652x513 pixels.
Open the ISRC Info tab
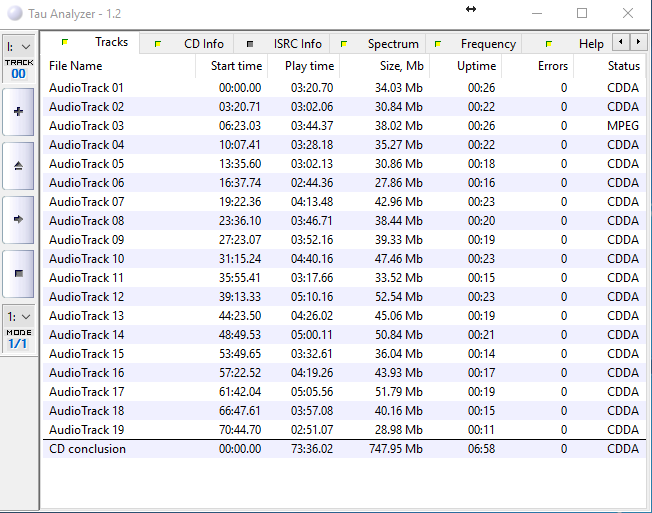pos(282,44)
